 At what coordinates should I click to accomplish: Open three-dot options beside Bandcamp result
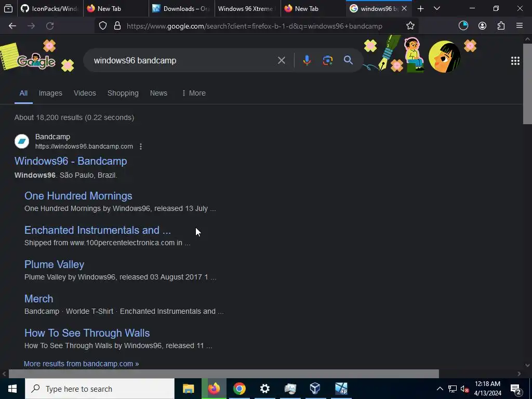pyautogui.click(x=141, y=147)
